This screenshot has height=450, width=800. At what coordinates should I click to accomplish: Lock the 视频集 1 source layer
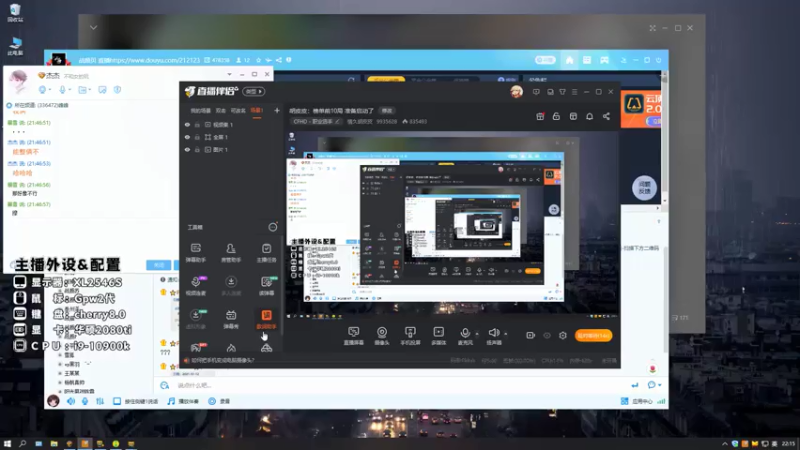pyautogui.click(x=197, y=124)
